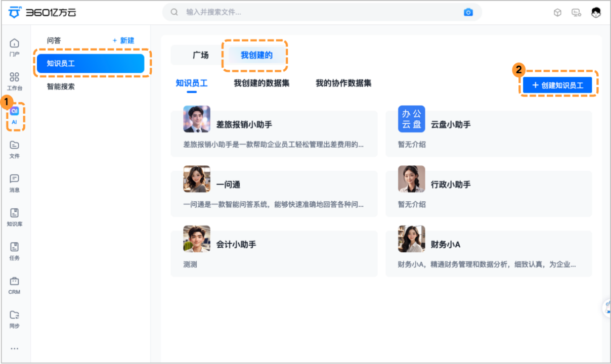Click the camera image-search icon in search bar
611x364 pixels.
pyautogui.click(x=468, y=12)
